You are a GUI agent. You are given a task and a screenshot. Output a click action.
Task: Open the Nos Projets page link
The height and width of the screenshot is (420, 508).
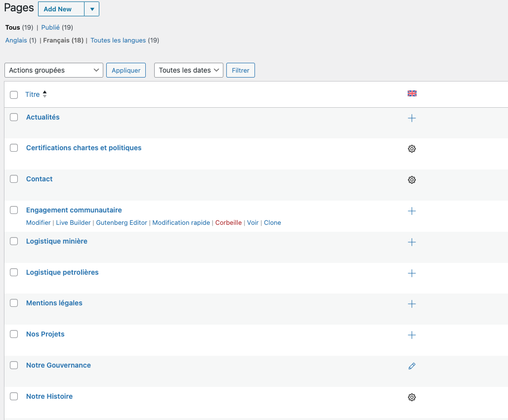point(45,334)
